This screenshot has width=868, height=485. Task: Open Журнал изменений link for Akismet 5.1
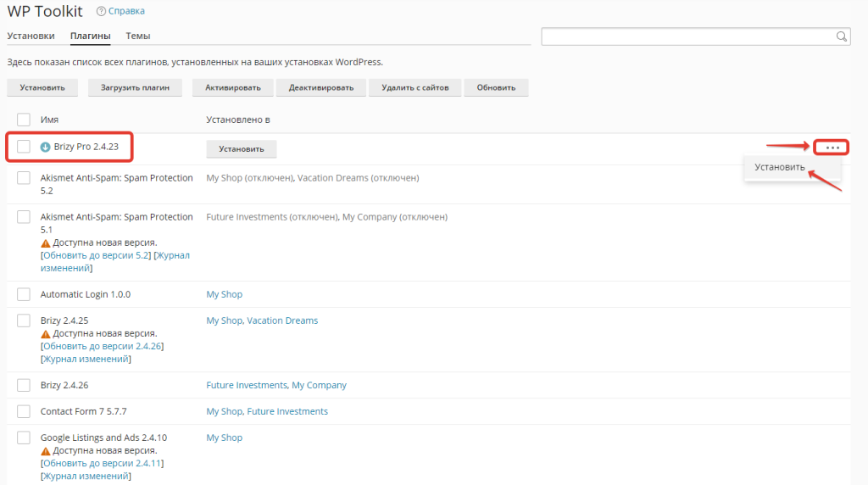pyautogui.click(x=115, y=261)
